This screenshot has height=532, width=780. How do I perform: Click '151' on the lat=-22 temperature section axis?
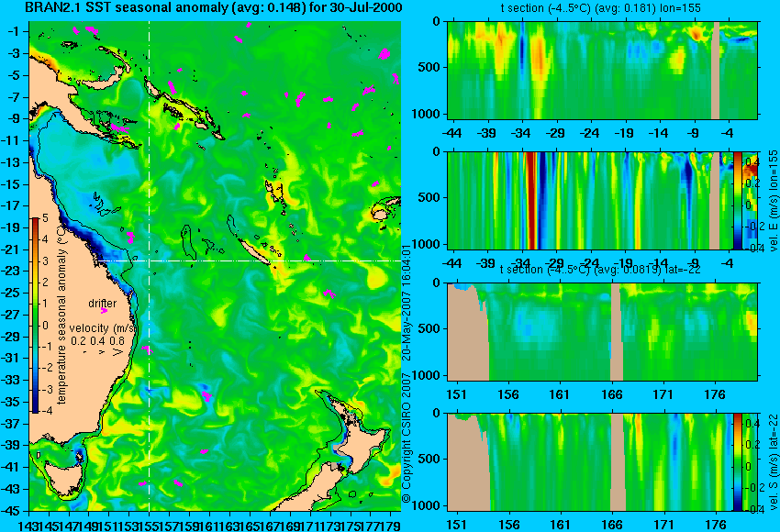coord(457,394)
